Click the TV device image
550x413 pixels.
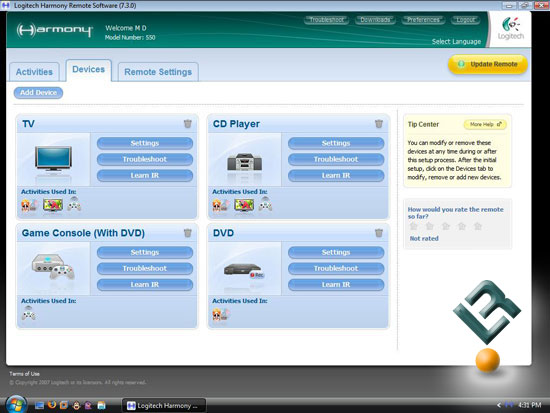click(53, 160)
